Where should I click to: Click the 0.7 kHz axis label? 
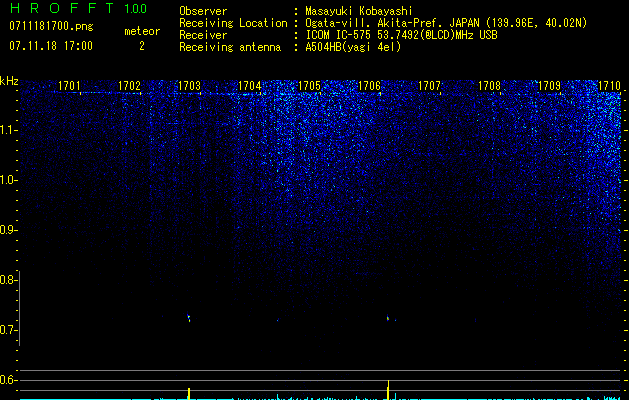[8, 330]
